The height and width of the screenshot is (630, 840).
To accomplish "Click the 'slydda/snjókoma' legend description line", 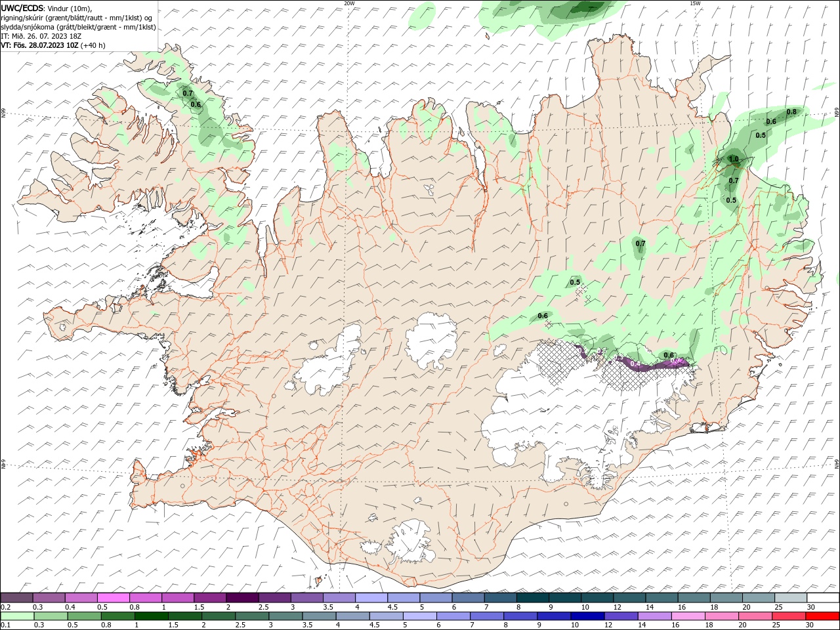I will click(78, 27).
